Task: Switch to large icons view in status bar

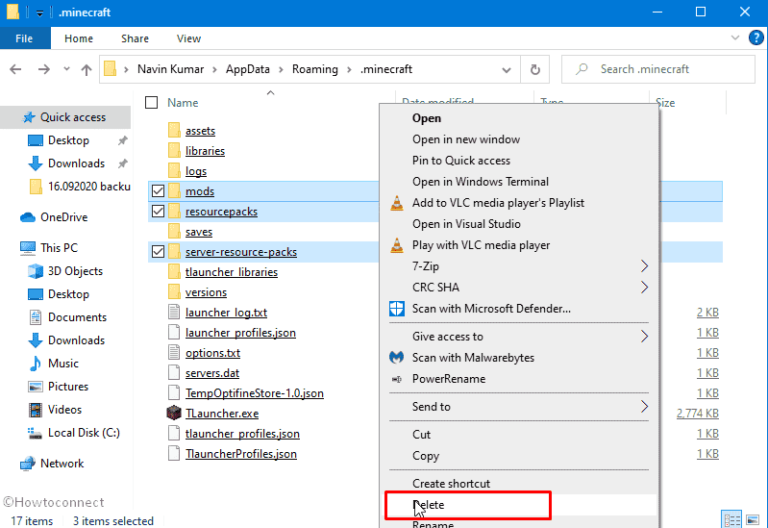Action: [752, 519]
